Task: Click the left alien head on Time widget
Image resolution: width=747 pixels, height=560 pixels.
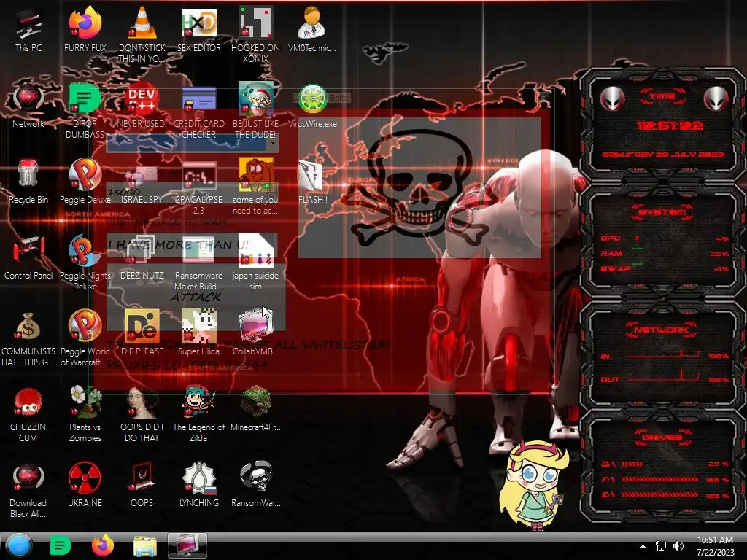Action: (612, 98)
